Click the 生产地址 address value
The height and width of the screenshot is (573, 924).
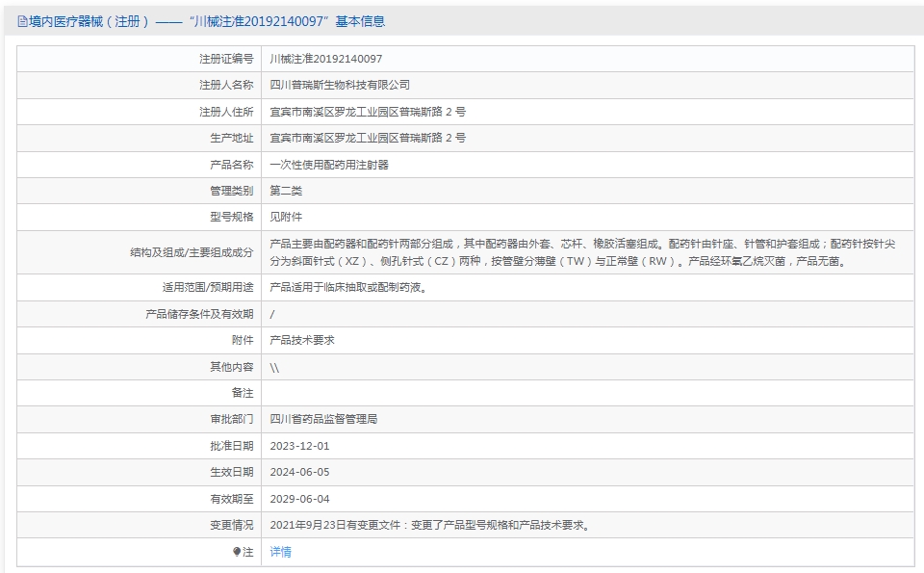(x=368, y=138)
